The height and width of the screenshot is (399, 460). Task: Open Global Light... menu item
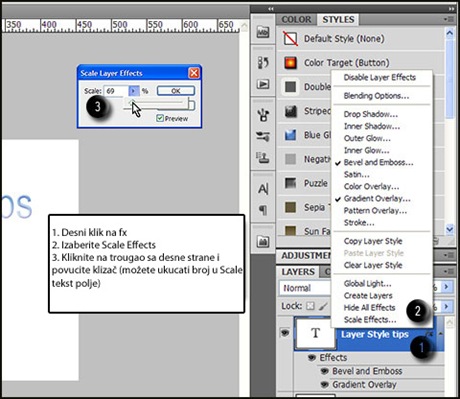[x=367, y=284]
